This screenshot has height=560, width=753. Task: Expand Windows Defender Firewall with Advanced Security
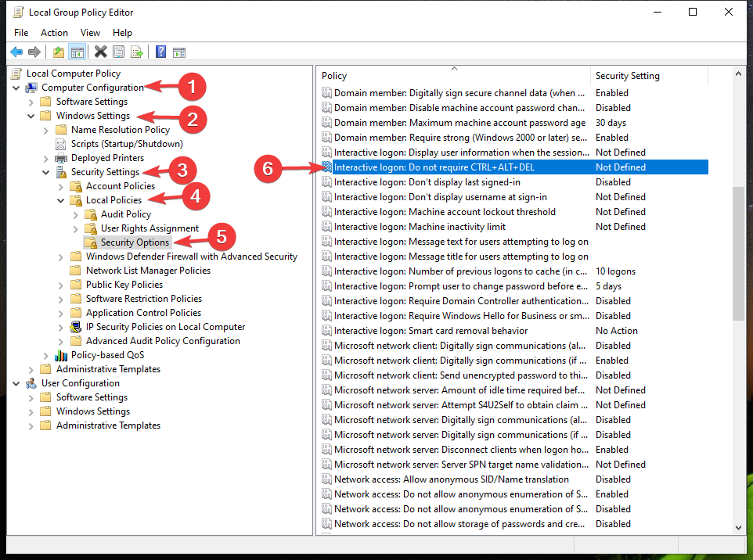pyautogui.click(x=60, y=257)
